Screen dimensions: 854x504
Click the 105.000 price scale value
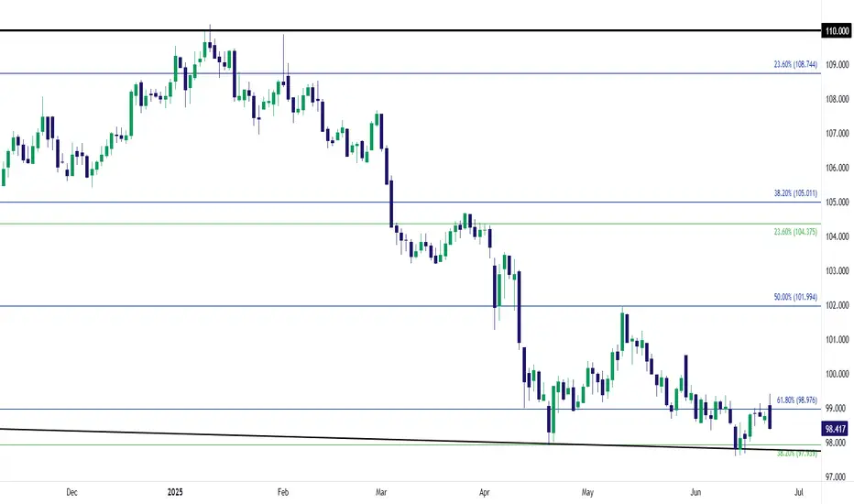(838, 203)
